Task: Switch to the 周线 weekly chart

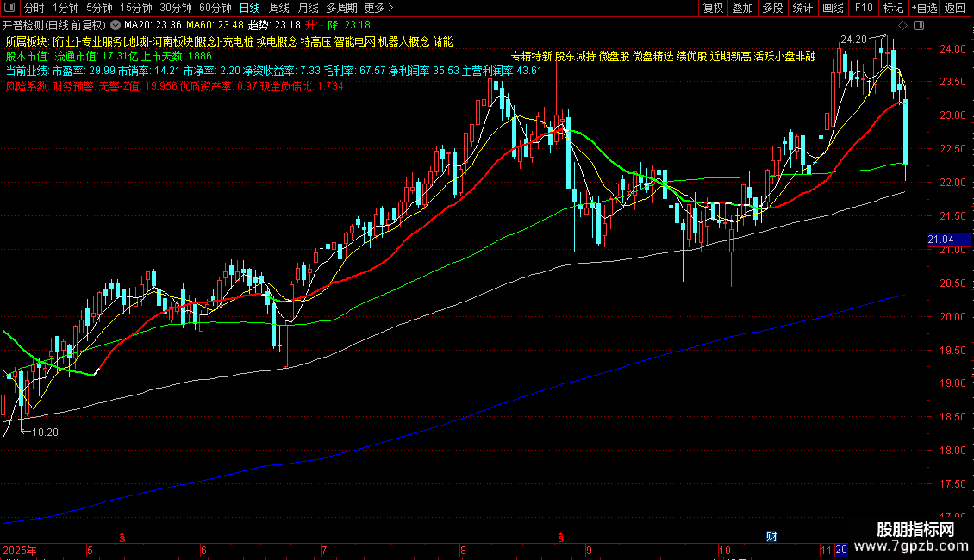Action: 279,8
